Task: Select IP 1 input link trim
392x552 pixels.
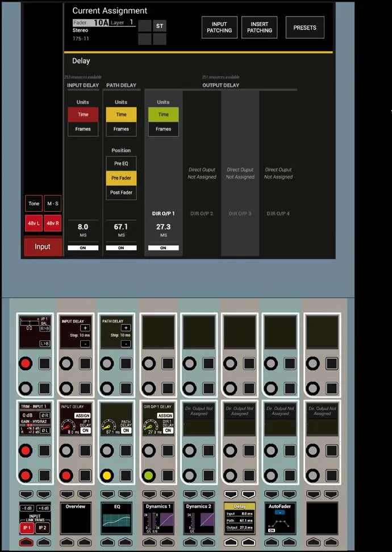Action: tap(27, 528)
